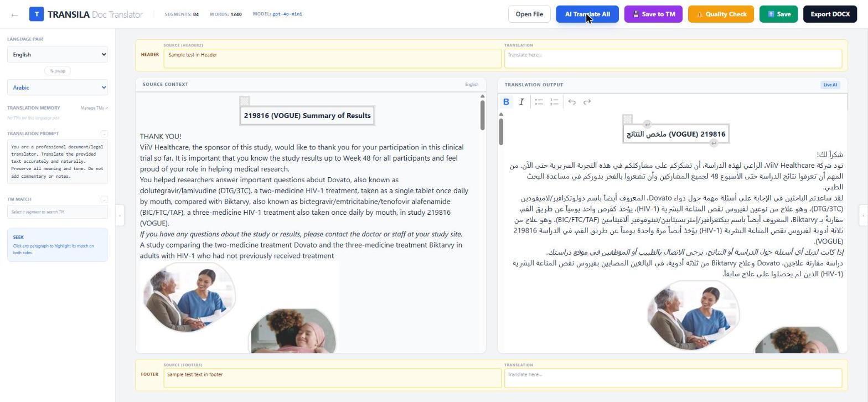Click the source paragraph starting 'You helped researchers'
868x402 pixels.
[304, 202]
